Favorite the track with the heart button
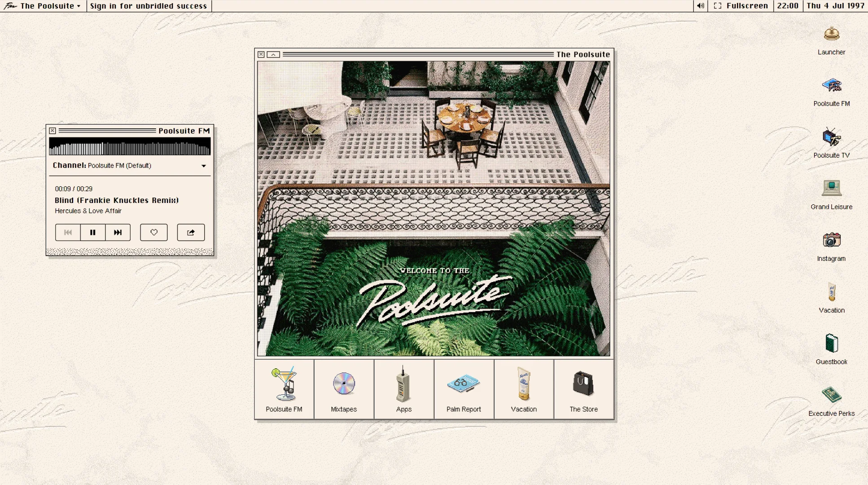Viewport: 868px width, 485px height. tap(154, 233)
